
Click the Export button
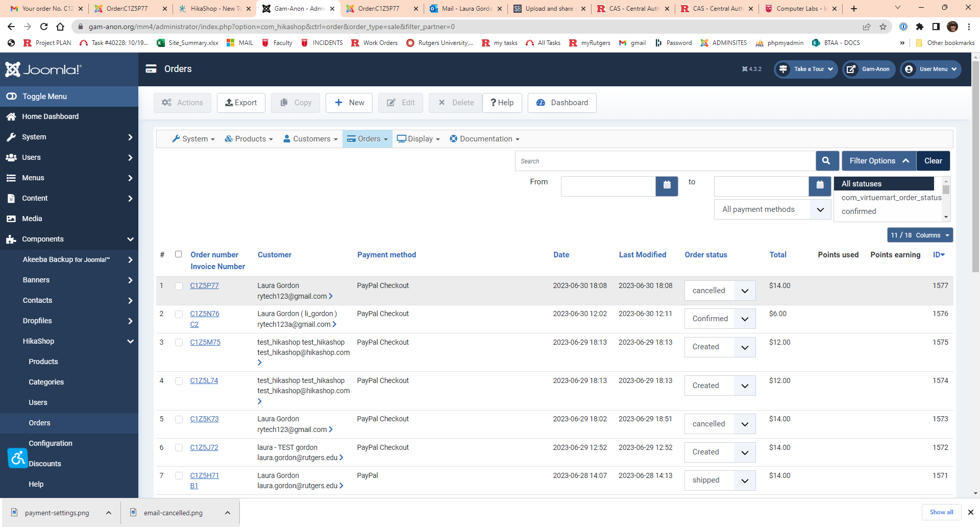coord(241,103)
